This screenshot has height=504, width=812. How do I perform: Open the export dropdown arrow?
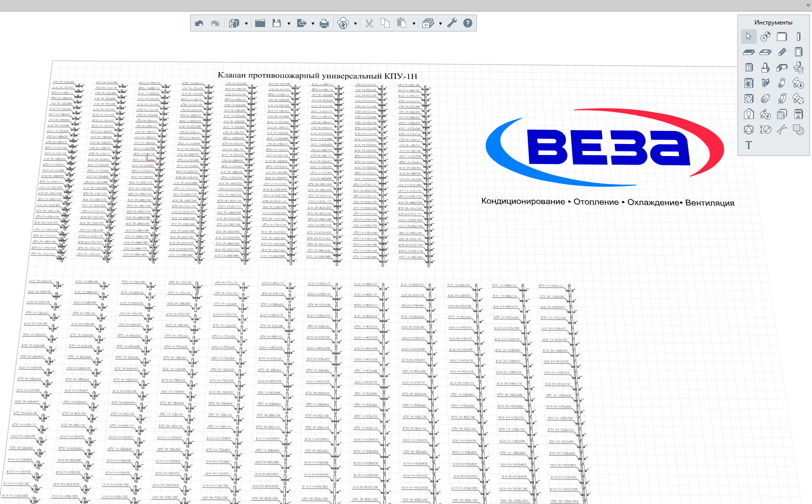(x=313, y=23)
